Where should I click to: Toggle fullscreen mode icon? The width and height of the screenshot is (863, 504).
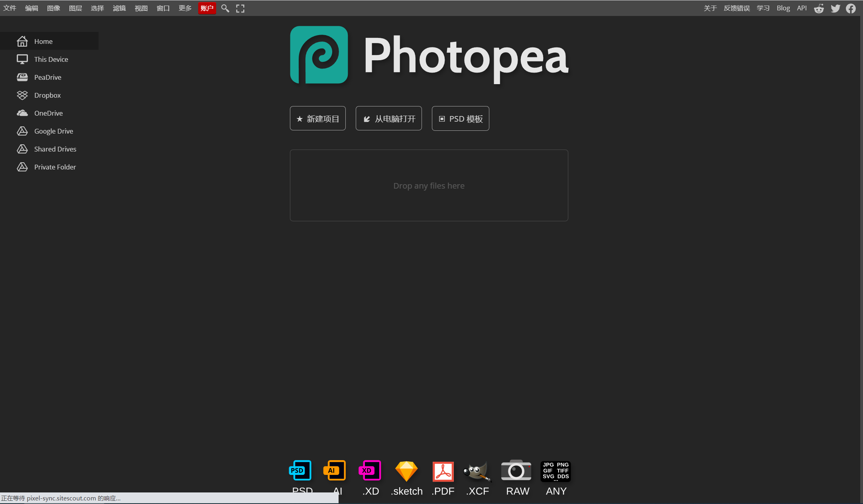[x=240, y=8]
